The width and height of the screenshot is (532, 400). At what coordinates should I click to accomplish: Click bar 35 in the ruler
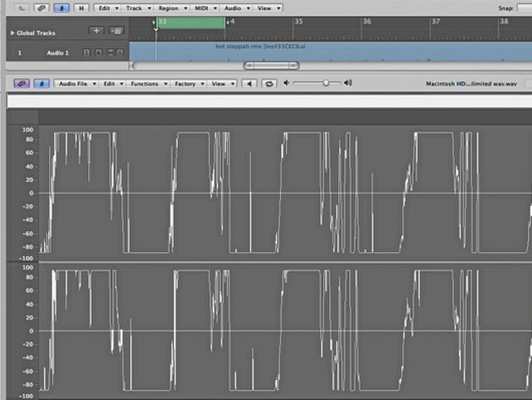point(298,22)
